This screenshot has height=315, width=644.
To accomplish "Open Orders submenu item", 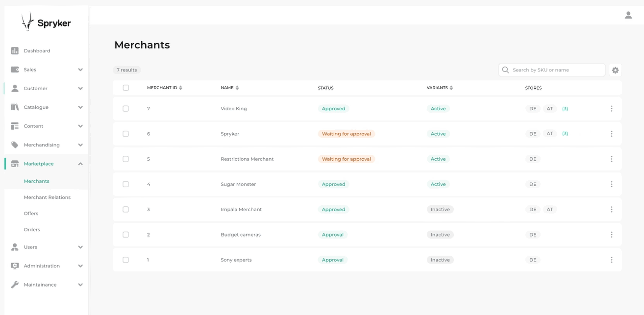I will click(x=32, y=229).
